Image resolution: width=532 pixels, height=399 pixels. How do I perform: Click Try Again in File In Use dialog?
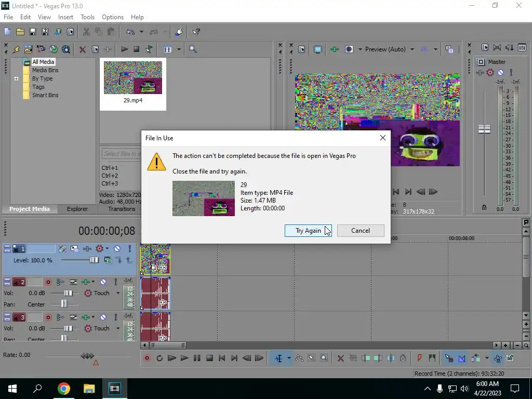(x=308, y=231)
